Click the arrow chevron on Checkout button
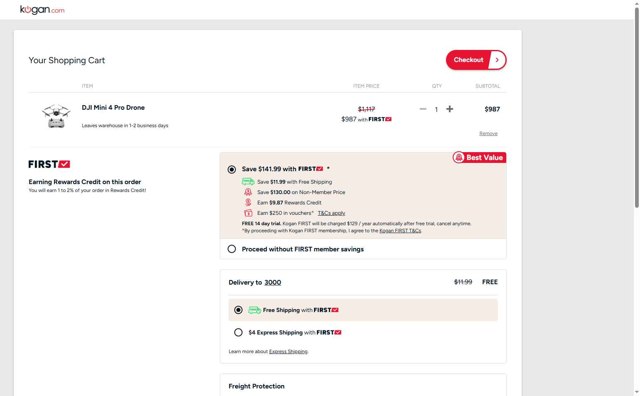This screenshot has width=640, height=396. point(497,60)
